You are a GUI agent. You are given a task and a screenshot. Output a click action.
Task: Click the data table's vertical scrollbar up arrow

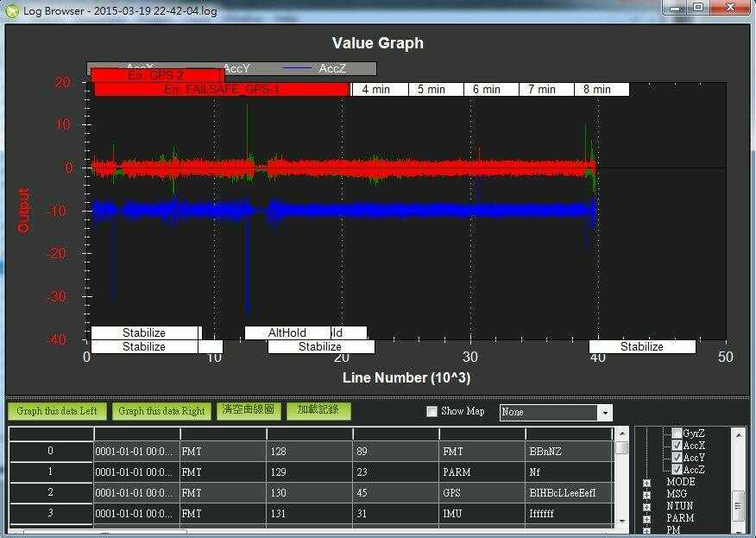(621, 433)
